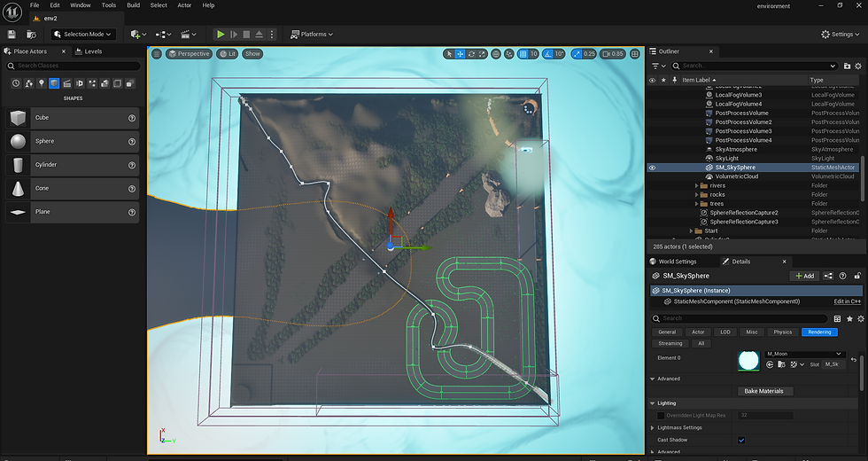Screen dimensions: 868x461
Task: Select the Basic actors category icon
Action: [28, 83]
